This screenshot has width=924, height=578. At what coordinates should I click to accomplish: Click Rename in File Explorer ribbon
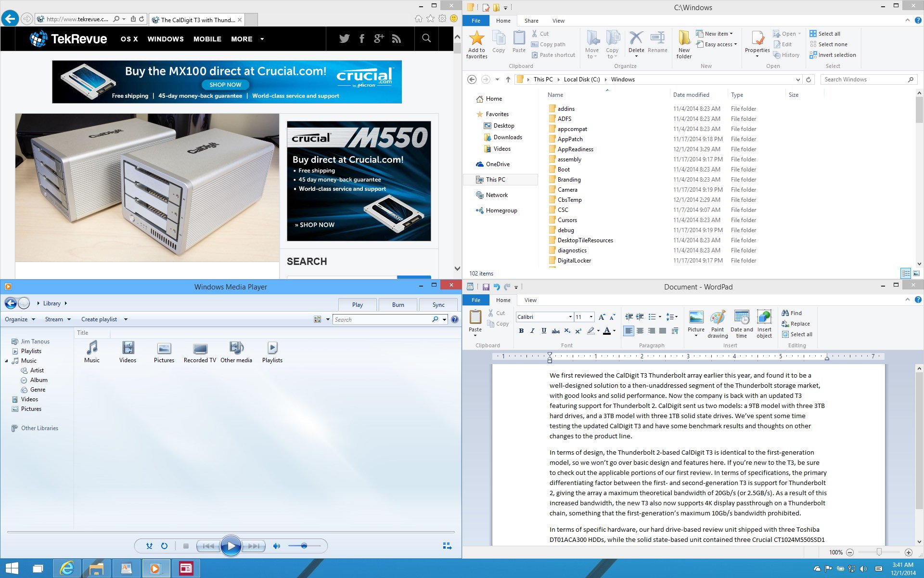657,42
